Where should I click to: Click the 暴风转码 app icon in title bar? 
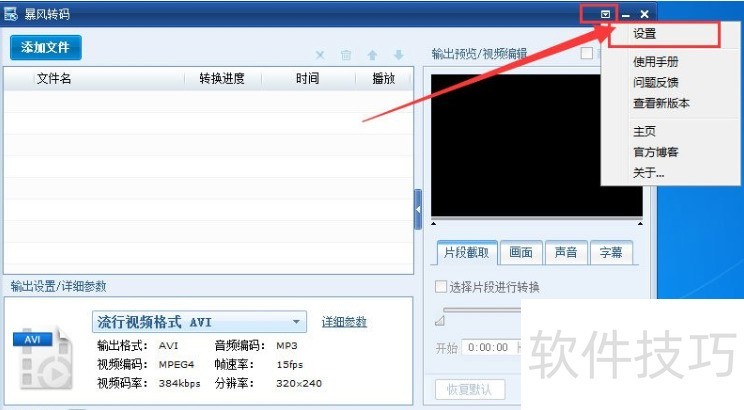(x=10, y=14)
